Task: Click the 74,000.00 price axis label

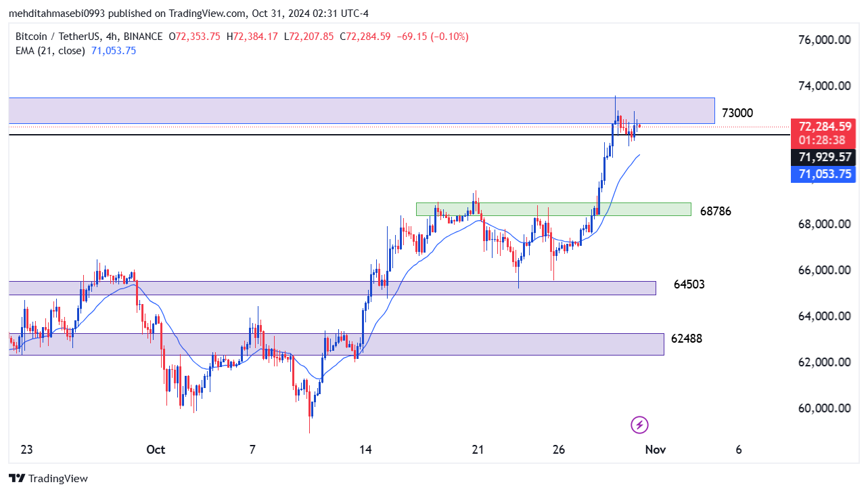Action: tap(824, 86)
